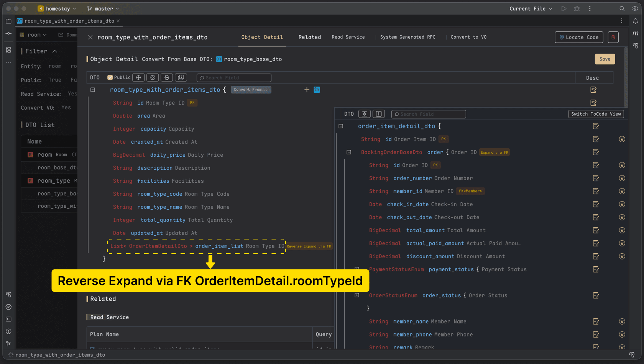Click the move arrows icon in the DTO toolbar
This screenshot has height=364, width=644.
pos(138,77)
